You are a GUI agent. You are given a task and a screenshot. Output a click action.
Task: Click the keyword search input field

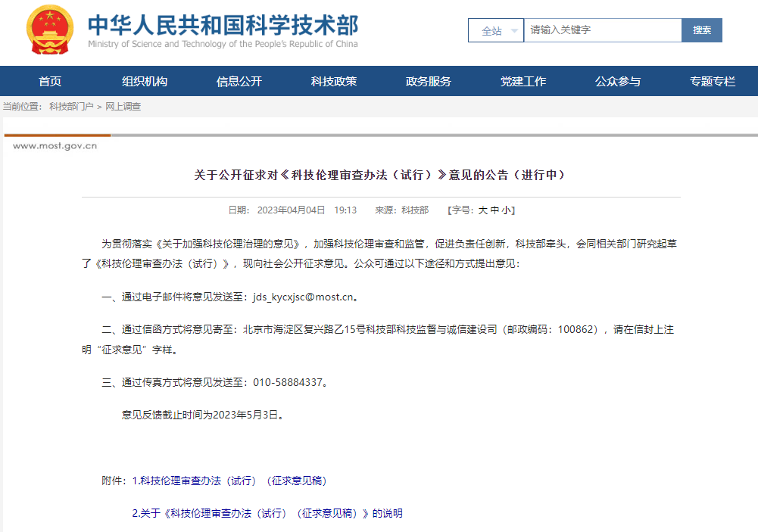pyautogui.click(x=602, y=30)
